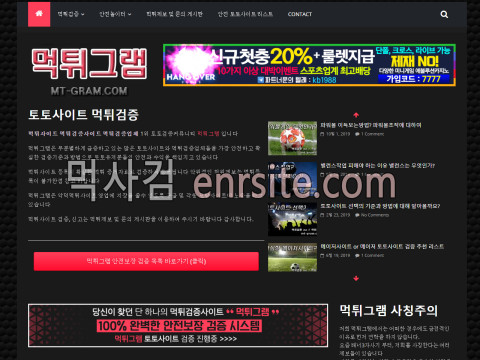
Task: Open the 먹튀검증 menu item label
Action: (68, 14)
